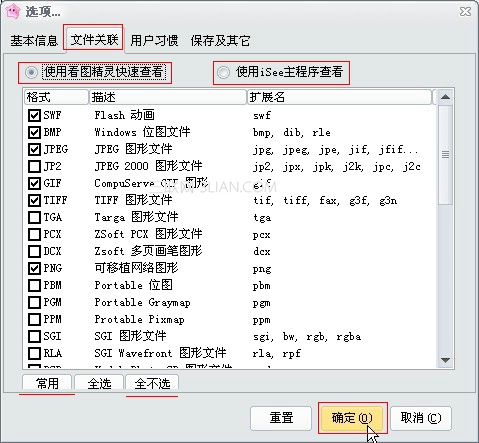The height and width of the screenshot is (443, 479).
Task: Switch to the 基本信息 tab
Action: point(34,41)
